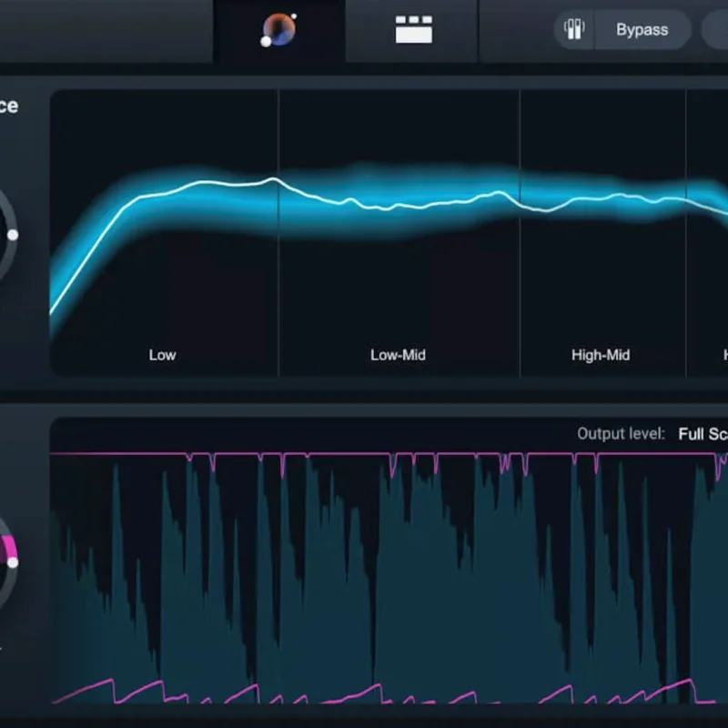Viewport: 728px width, 728px height.
Task: Select the Low frequency band label
Action: [163, 355]
